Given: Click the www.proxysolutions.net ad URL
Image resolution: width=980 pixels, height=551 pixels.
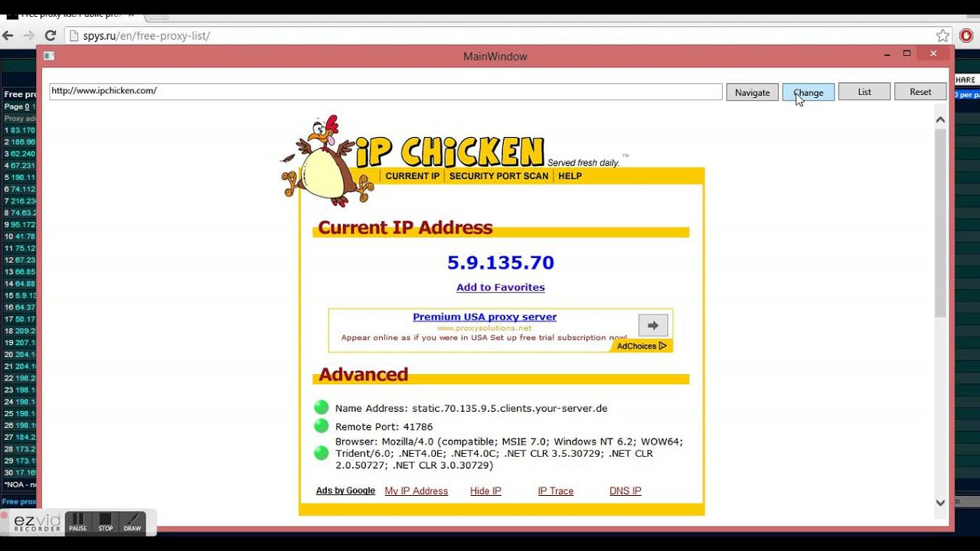Looking at the screenshot, I should 484,328.
